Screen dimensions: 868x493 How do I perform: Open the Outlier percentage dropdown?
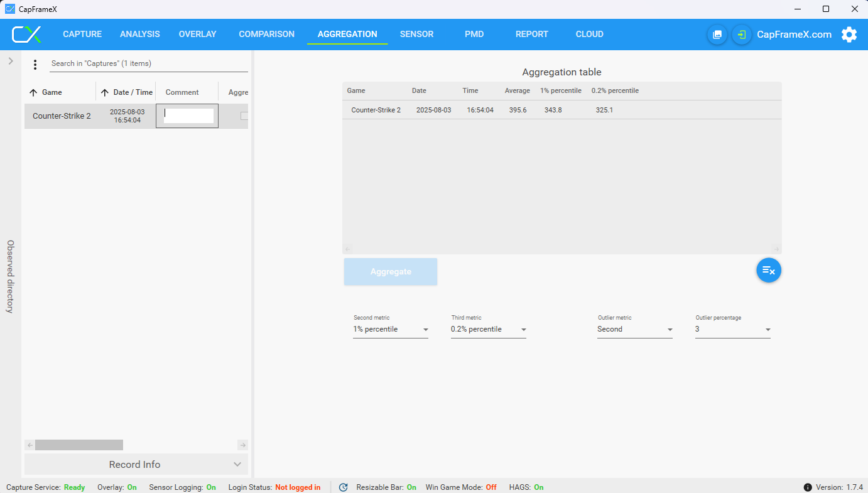click(x=733, y=330)
